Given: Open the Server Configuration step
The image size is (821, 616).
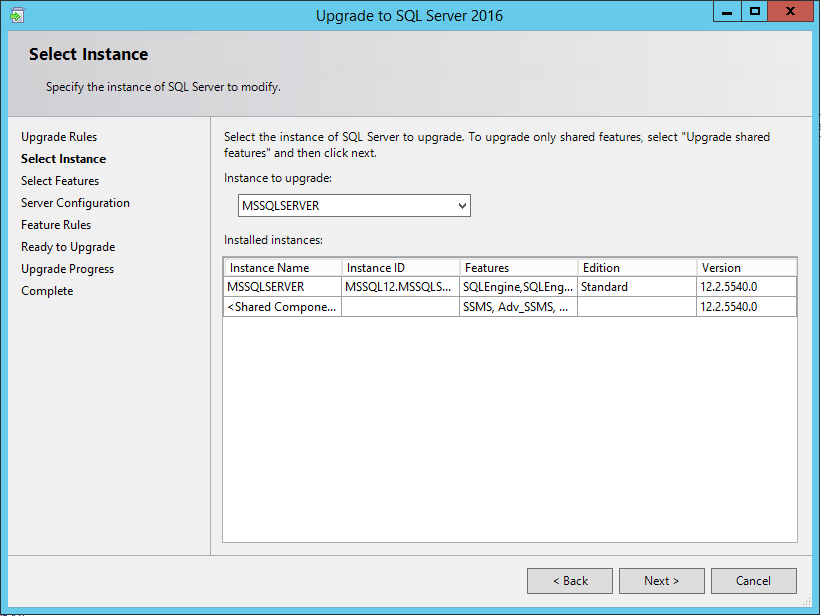Looking at the screenshot, I should click(x=75, y=203).
